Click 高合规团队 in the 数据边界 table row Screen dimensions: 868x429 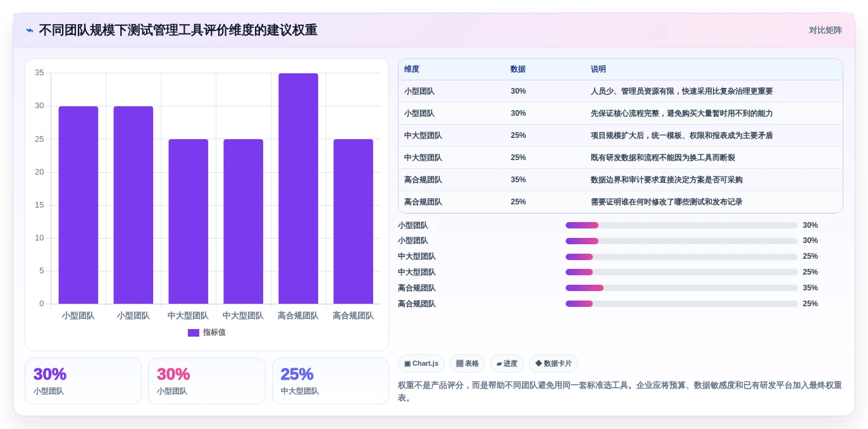(x=423, y=180)
